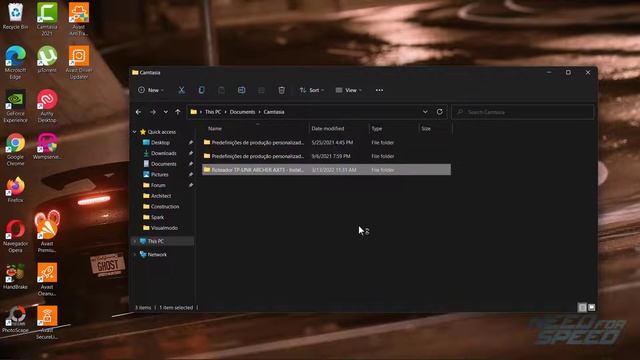Select the Forum folder in sidebar
The width and height of the screenshot is (640, 360).
[x=158, y=185]
